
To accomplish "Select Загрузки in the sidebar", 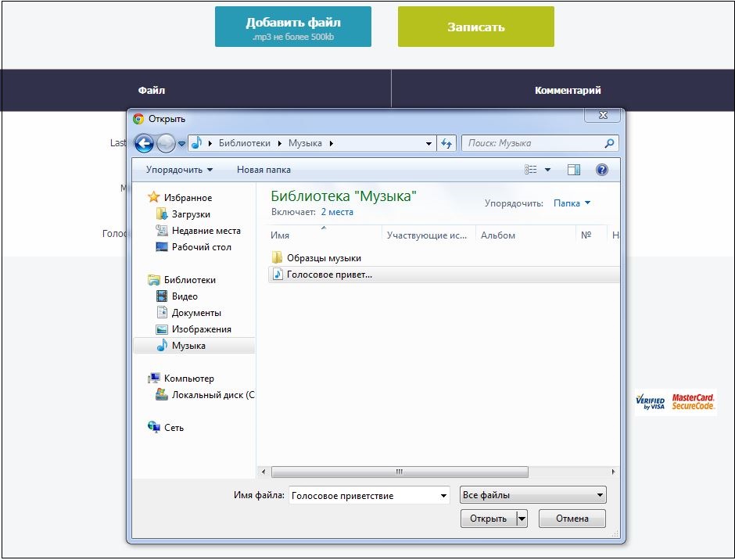I will 191,214.
